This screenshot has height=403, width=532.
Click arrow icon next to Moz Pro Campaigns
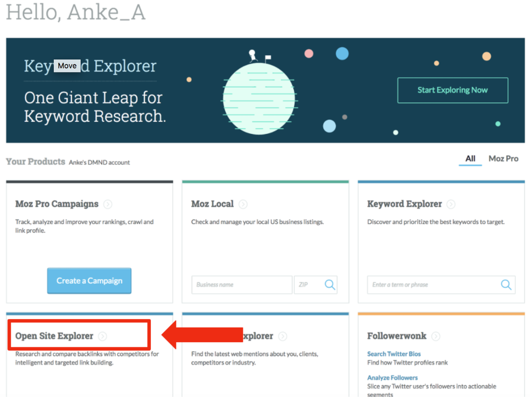[x=108, y=204]
